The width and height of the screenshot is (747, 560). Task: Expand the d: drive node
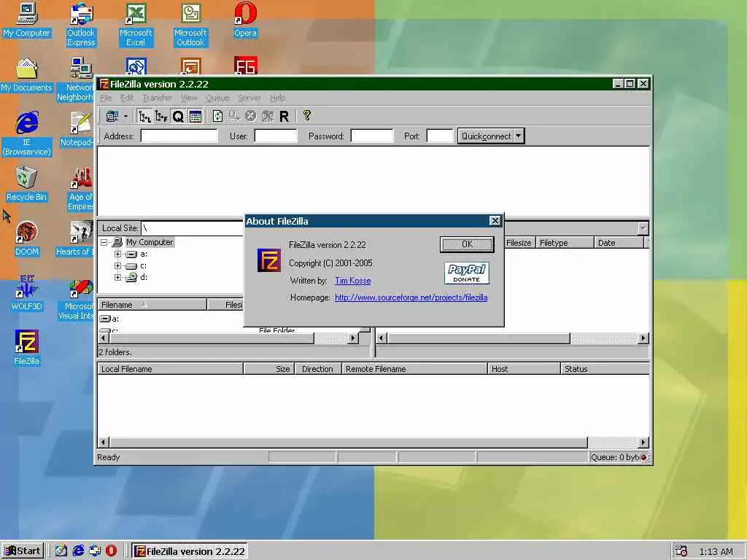pos(117,277)
